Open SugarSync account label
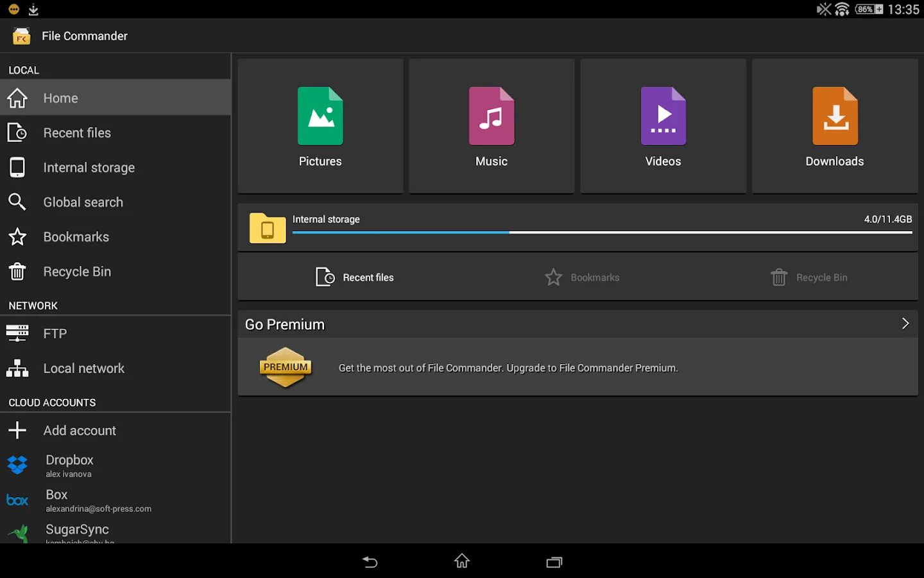This screenshot has width=924, height=578. point(77,529)
